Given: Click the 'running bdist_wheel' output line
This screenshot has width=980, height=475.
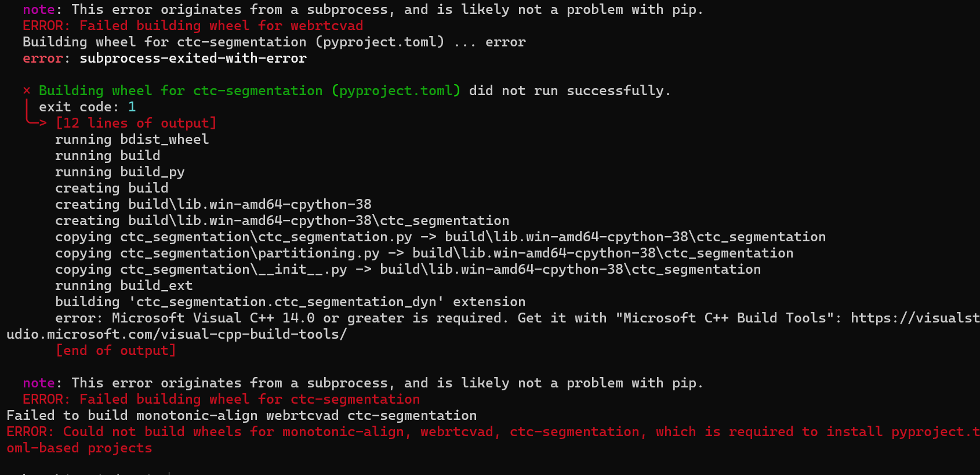Looking at the screenshot, I should (x=132, y=139).
